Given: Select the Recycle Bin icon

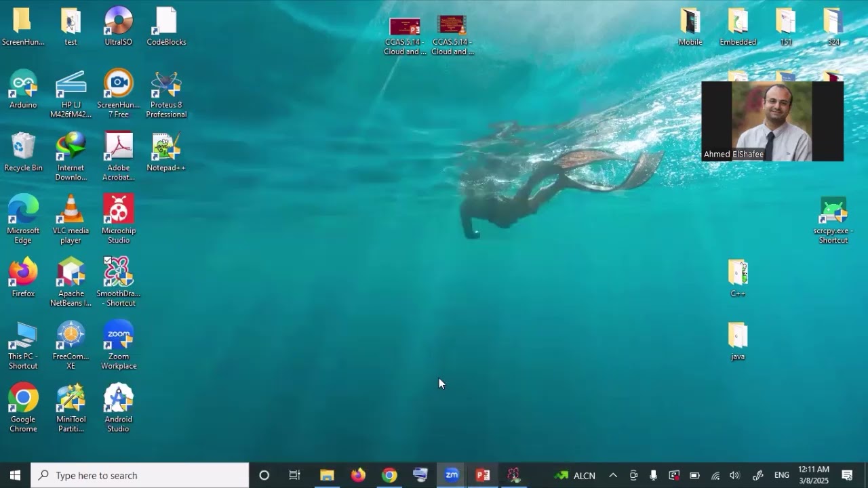Looking at the screenshot, I should (23, 152).
